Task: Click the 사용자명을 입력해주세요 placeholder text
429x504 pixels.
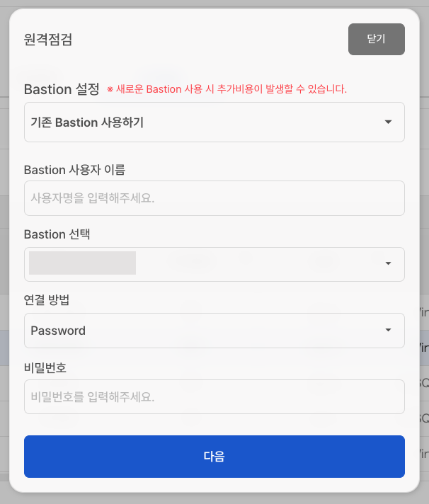Action: [x=93, y=198]
